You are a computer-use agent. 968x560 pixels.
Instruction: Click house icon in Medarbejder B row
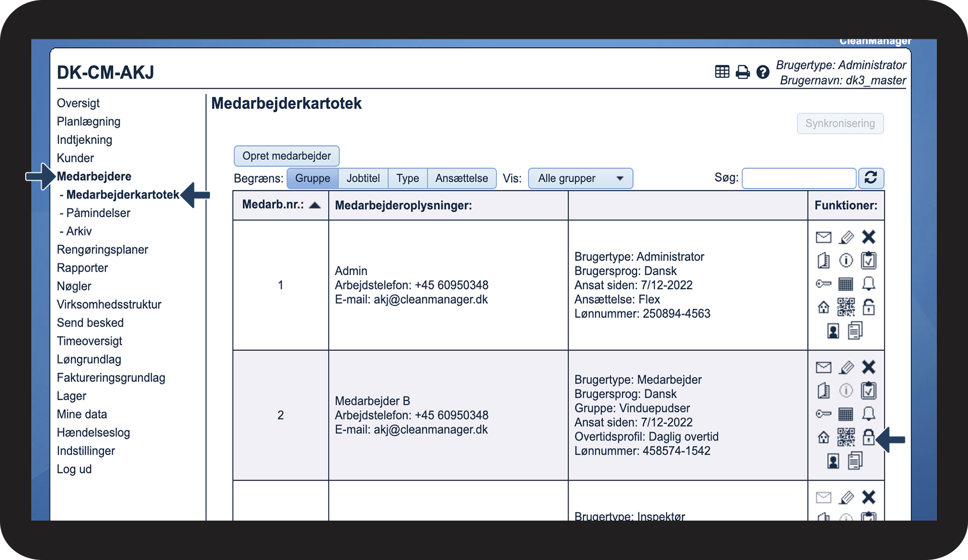(x=823, y=437)
